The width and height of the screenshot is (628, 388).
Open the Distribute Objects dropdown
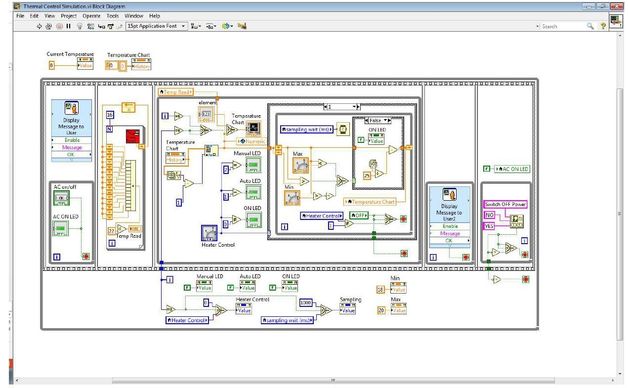coord(211,26)
